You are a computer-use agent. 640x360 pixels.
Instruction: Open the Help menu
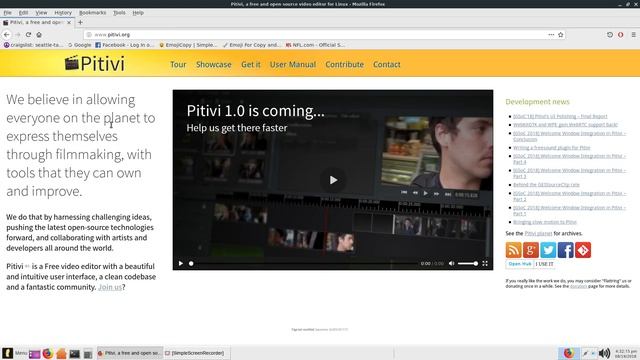pyautogui.click(x=138, y=13)
